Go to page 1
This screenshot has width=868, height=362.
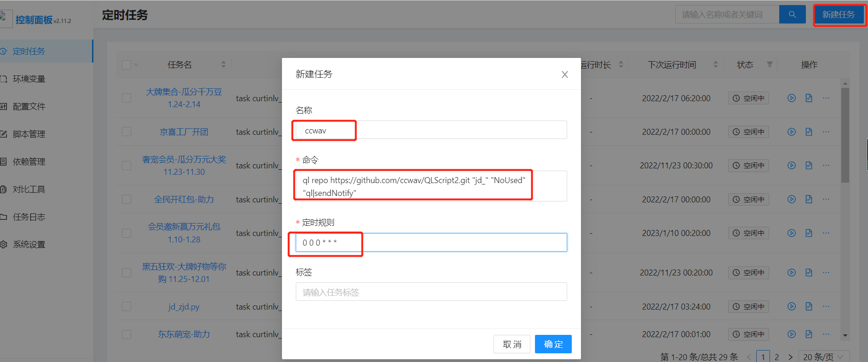763,357
